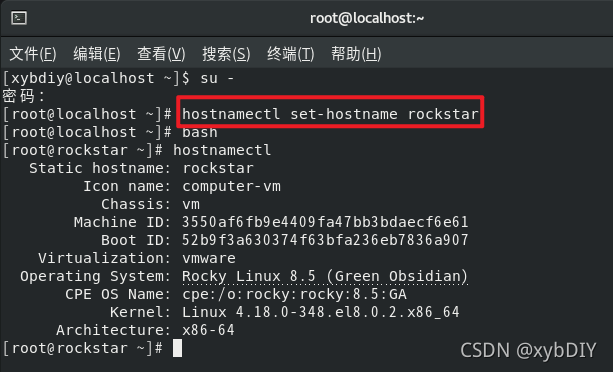The image size is (613, 372).
Task: Click the root@localhost:~ window title
Action: click(367, 18)
